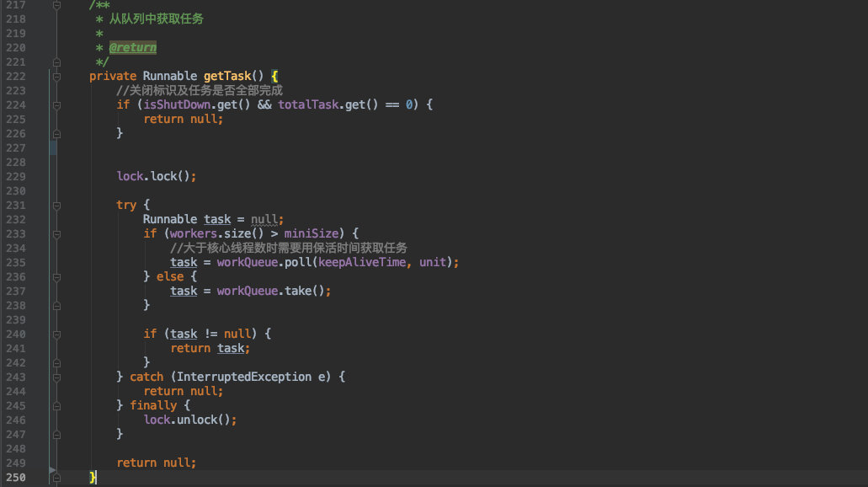The height and width of the screenshot is (487, 868).
Task: Toggle fold end marker at line 247
Action: coord(56,435)
